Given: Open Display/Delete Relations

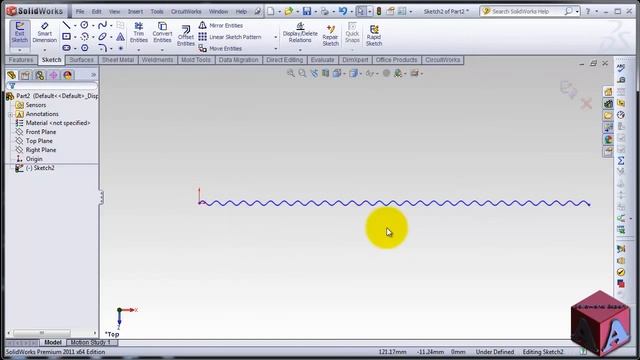Looking at the screenshot, I should [300, 33].
